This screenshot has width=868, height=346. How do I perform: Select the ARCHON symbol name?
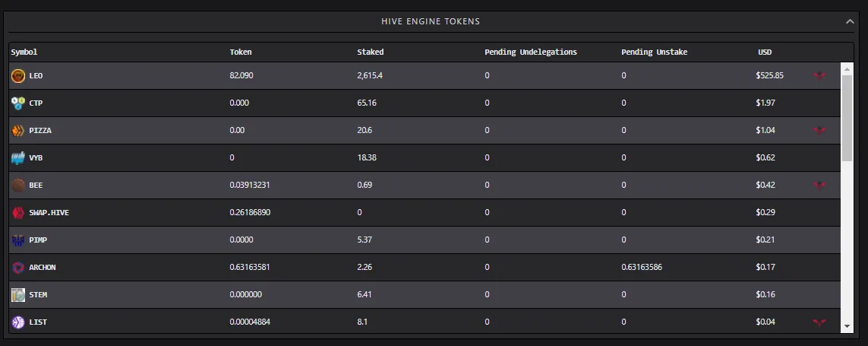click(x=43, y=267)
